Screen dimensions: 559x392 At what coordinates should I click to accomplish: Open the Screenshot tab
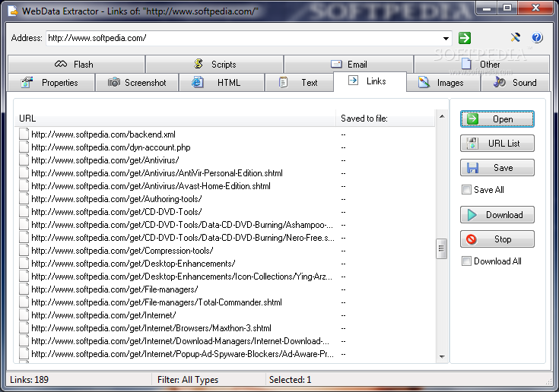[x=137, y=83]
